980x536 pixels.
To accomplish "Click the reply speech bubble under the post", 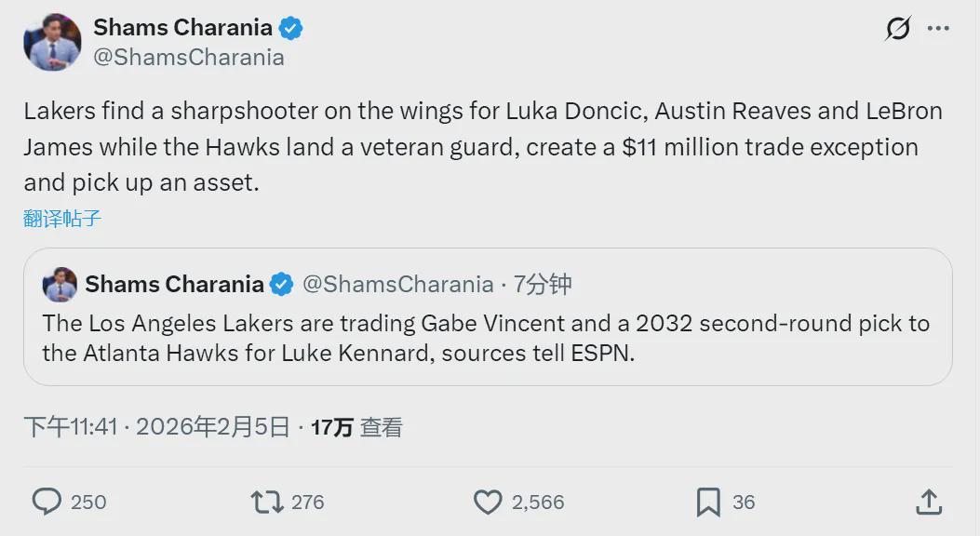I will tap(47, 502).
